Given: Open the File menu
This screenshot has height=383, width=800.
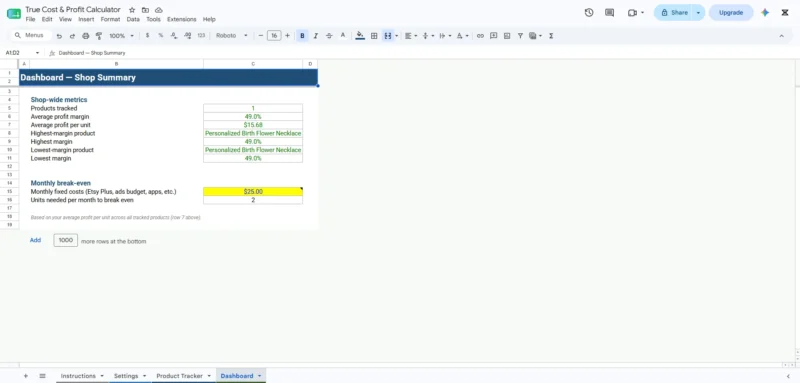Looking at the screenshot, I should click(31, 19).
